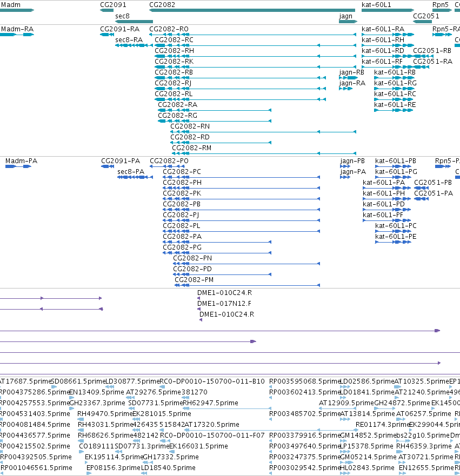This screenshot has width=460, height=476.
Task: Click transcript CG2082-RG
Action: coord(178,116)
